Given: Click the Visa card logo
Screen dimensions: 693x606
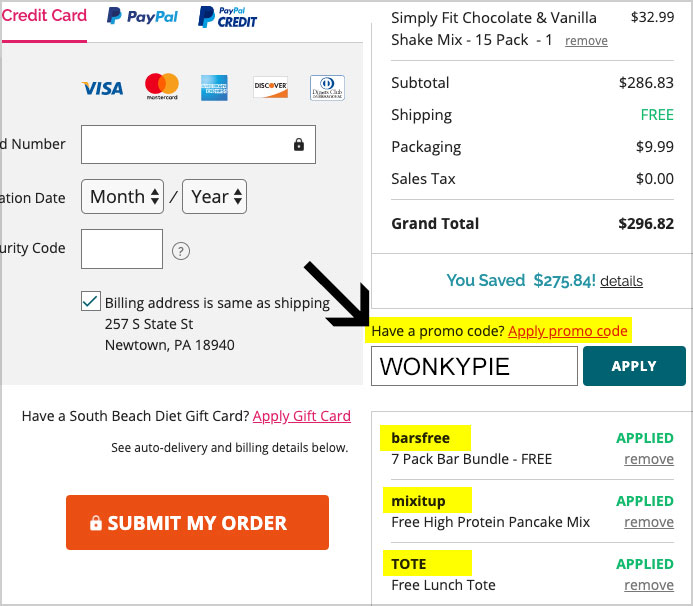Looking at the screenshot, I should [103, 88].
